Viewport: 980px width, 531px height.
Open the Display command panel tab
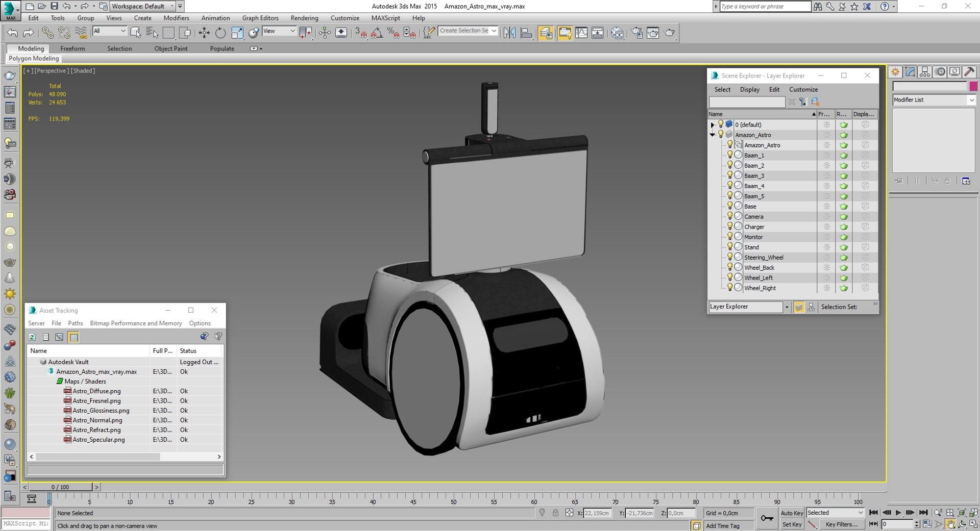point(954,72)
